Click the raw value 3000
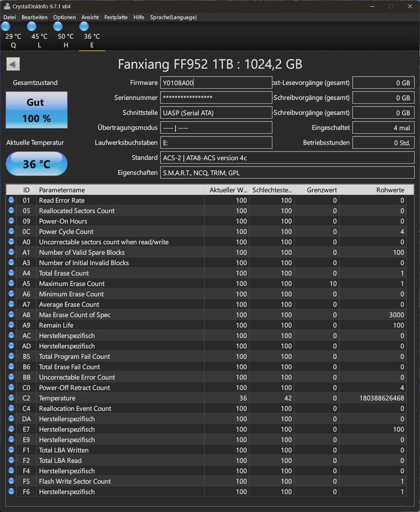The width and height of the screenshot is (420, 512). click(397, 315)
